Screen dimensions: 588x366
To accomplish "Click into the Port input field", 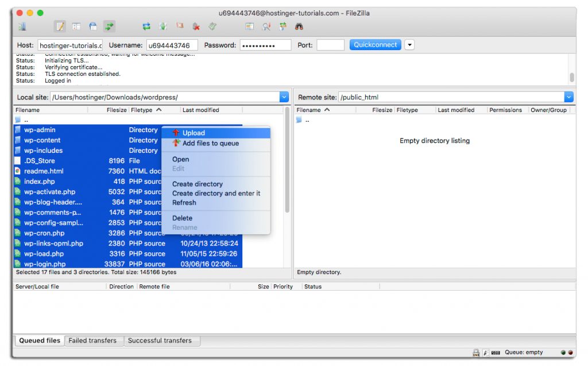I will [330, 45].
